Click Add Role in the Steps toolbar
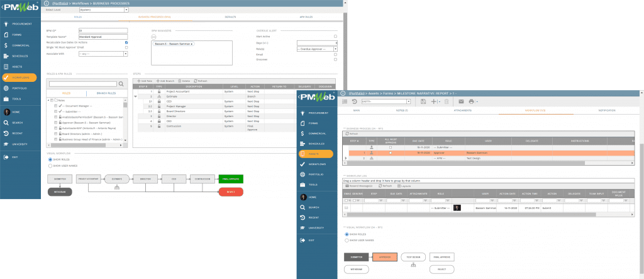This screenshot has width=644, height=279. [144, 81]
